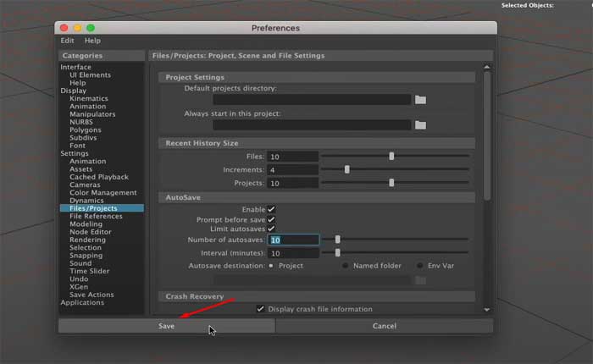Viewport: 593px width, 364px height.
Task: Choose Named folder autosave destination
Action: 346,266
